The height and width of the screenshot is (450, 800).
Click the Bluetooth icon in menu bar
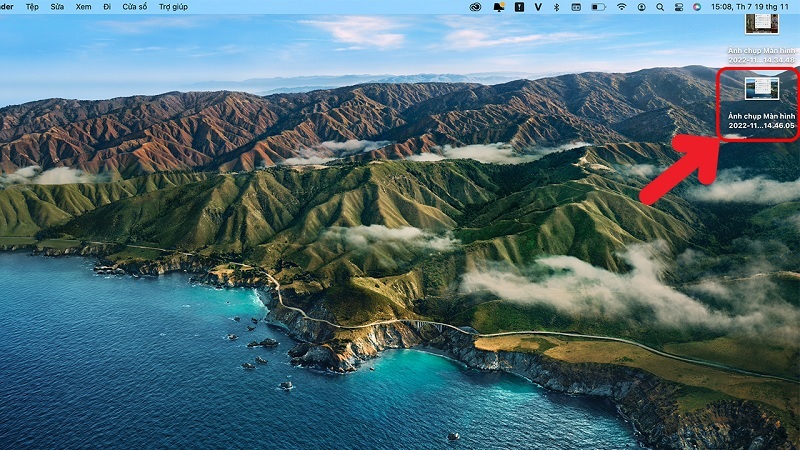pos(556,6)
